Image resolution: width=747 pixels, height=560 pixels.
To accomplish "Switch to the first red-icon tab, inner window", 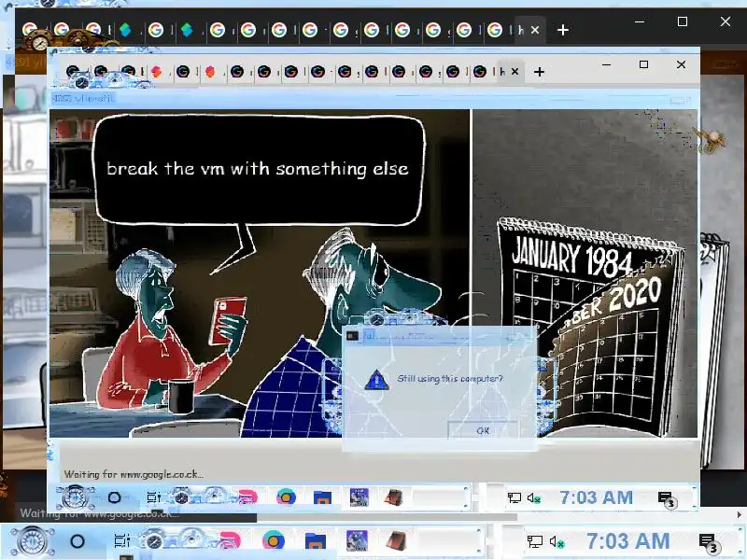I will (x=156, y=72).
